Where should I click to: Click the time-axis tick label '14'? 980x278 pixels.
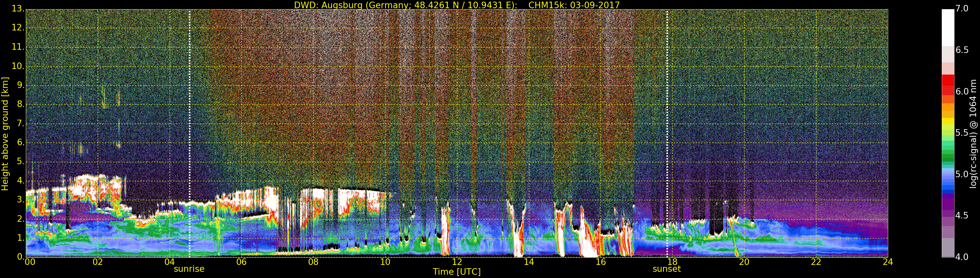[x=529, y=262]
